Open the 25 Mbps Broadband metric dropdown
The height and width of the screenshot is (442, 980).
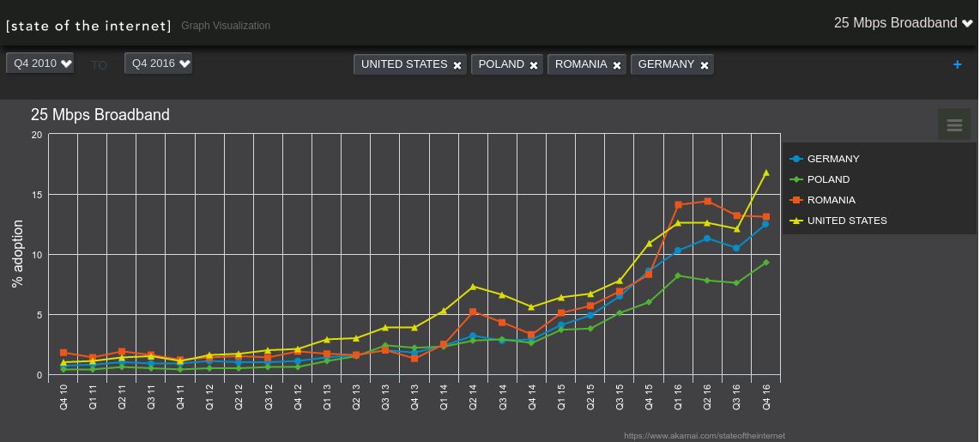(x=903, y=23)
